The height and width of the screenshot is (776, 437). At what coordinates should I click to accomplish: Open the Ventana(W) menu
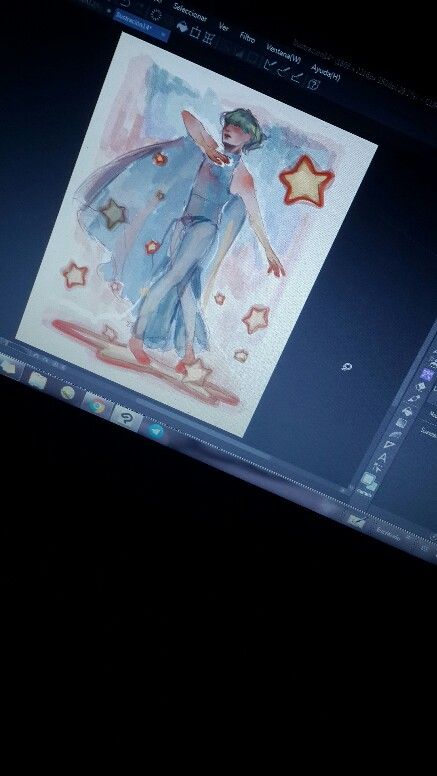(284, 54)
